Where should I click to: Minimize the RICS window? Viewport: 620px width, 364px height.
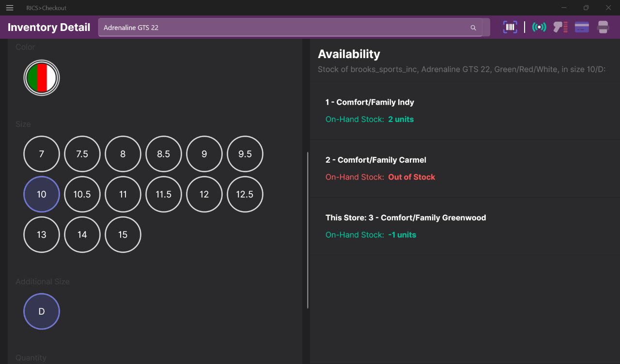(x=564, y=8)
